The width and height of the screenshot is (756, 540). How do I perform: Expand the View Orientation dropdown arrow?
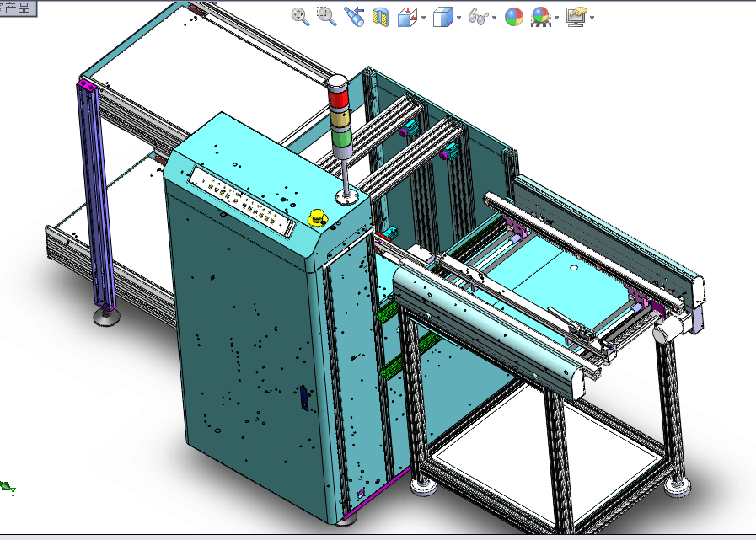423,17
